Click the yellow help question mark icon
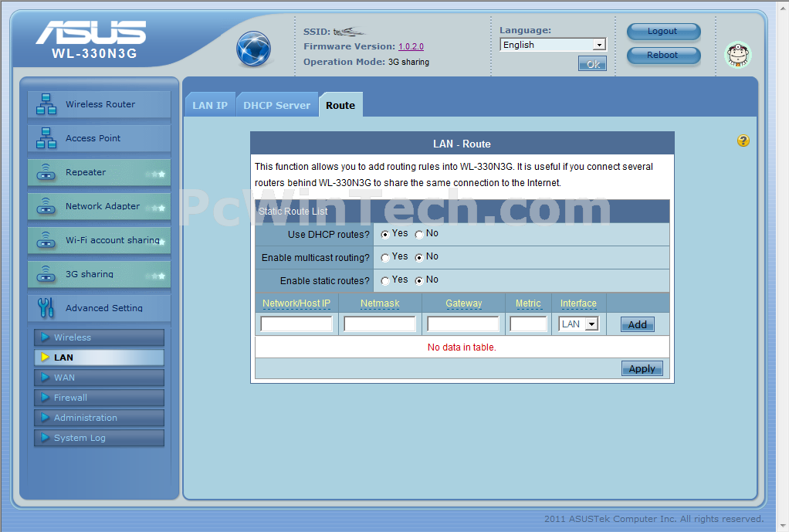 [x=743, y=141]
